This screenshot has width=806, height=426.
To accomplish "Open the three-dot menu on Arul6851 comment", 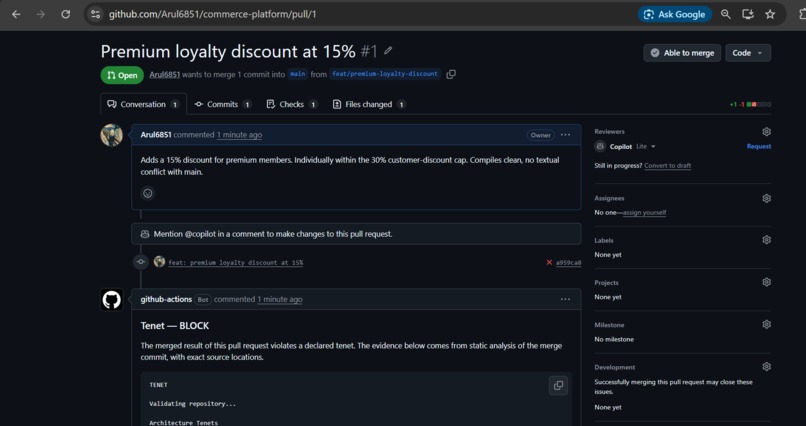I will point(565,135).
